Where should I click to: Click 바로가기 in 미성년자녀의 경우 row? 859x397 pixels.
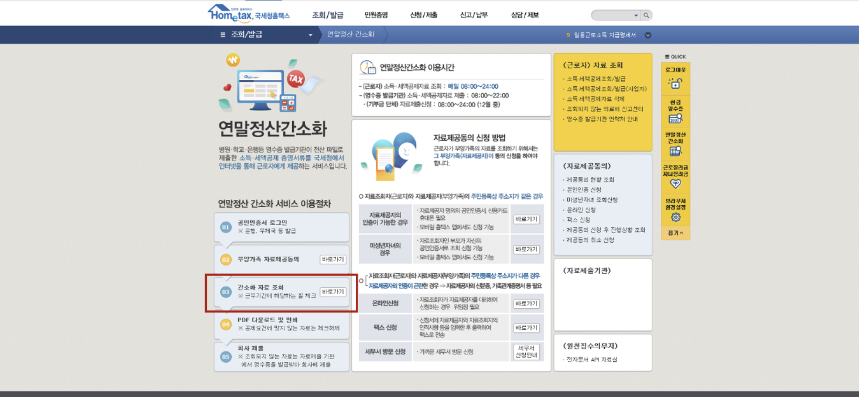(x=526, y=249)
